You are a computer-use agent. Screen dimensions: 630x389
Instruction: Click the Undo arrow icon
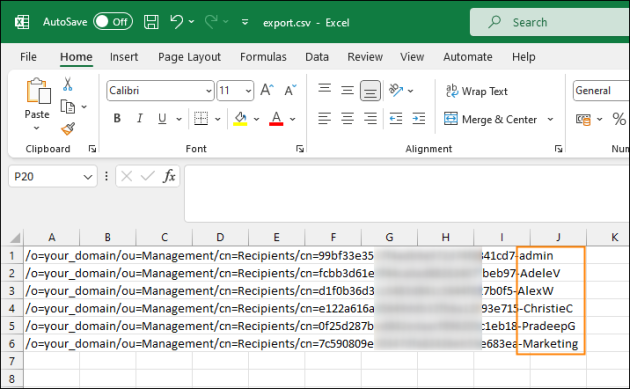[176, 21]
